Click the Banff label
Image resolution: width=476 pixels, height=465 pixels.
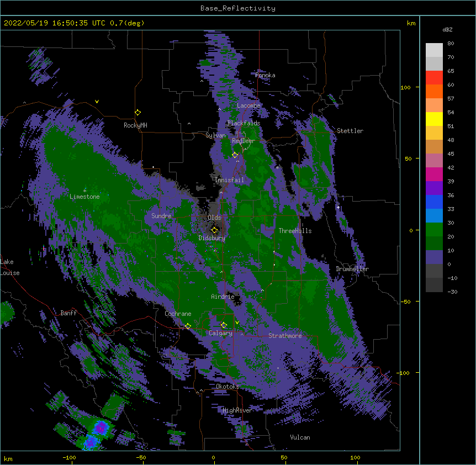point(68,313)
